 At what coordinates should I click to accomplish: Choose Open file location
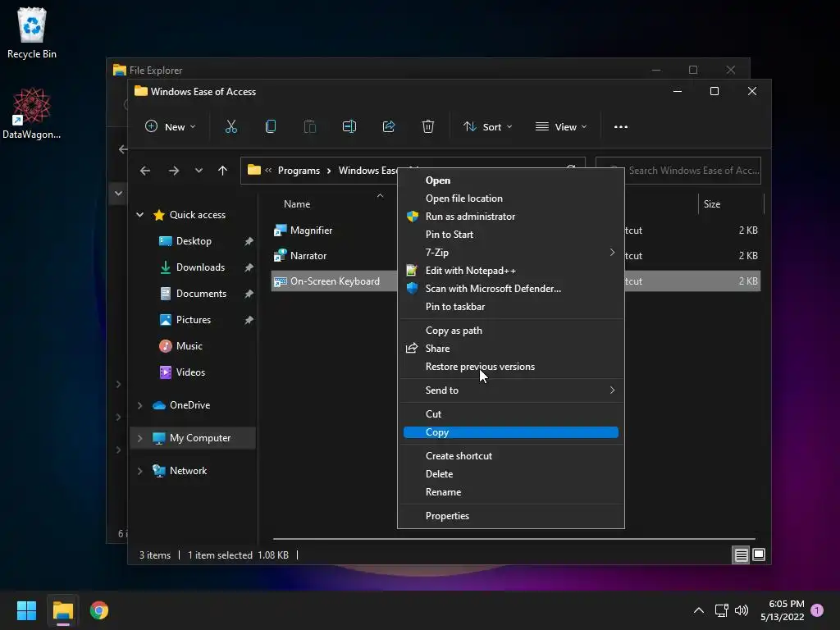(511, 199)
